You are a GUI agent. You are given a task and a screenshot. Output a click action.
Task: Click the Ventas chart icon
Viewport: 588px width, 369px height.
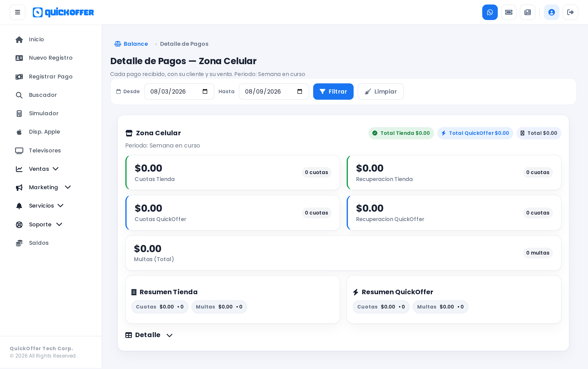tap(19, 169)
